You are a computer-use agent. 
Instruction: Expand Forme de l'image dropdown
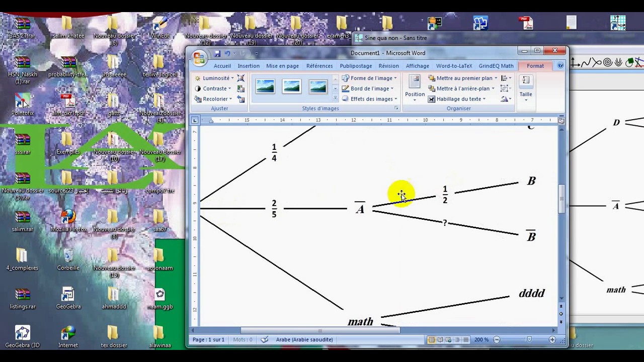point(370,78)
